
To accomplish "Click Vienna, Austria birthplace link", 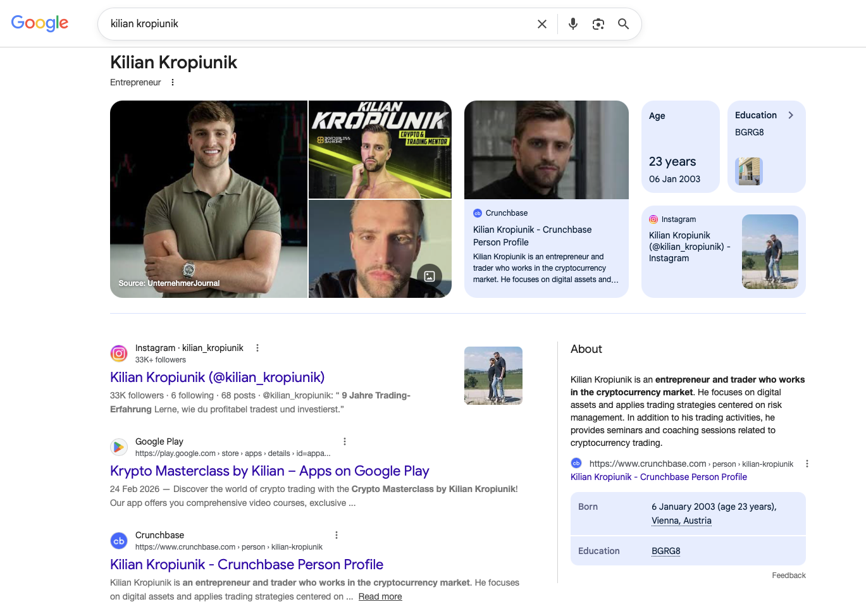I will coord(681,521).
